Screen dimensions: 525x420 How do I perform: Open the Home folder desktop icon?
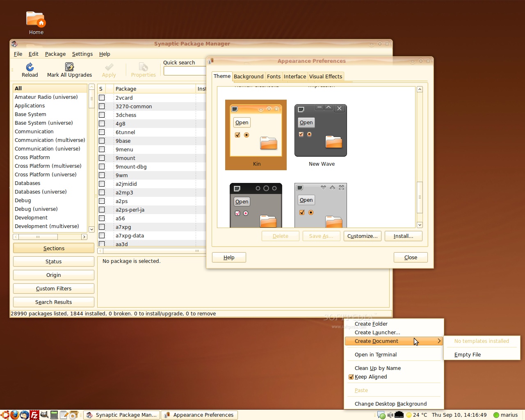tap(36, 20)
